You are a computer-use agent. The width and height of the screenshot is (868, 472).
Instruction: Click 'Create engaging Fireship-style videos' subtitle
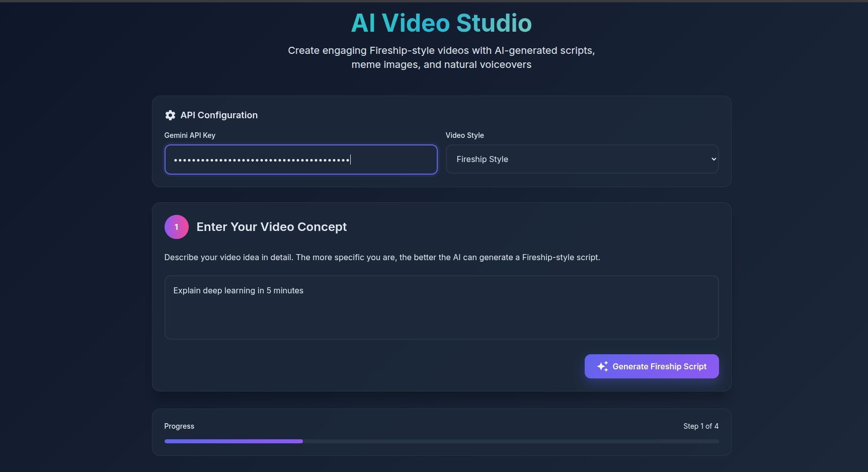pos(441,57)
